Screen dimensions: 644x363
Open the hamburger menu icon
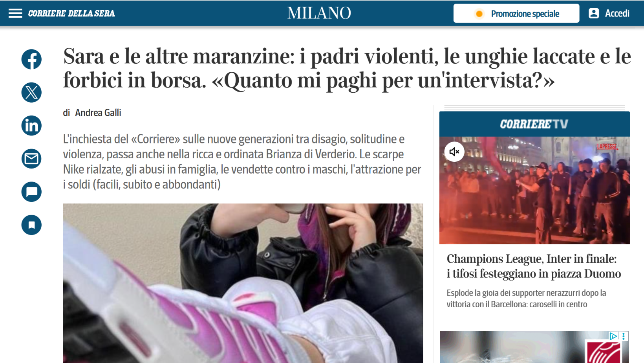pyautogui.click(x=15, y=13)
